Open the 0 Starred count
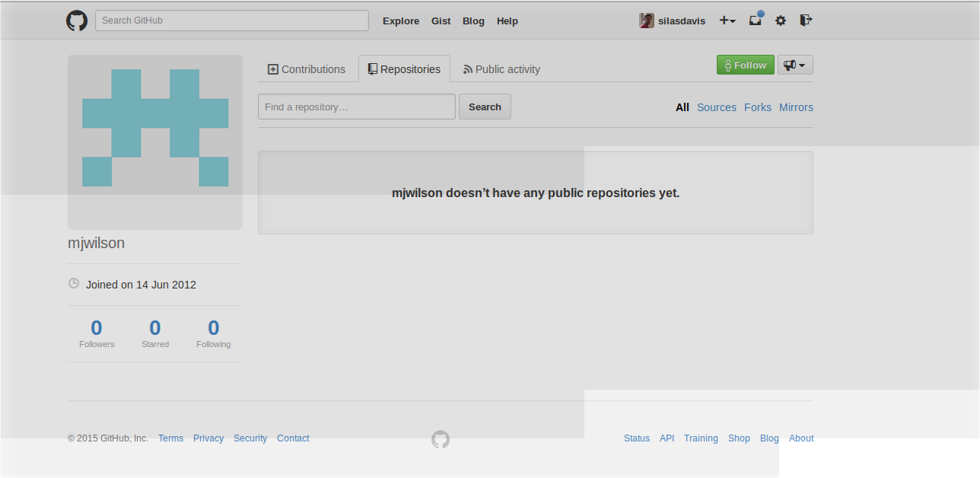The image size is (980, 478). click(155, 333)
